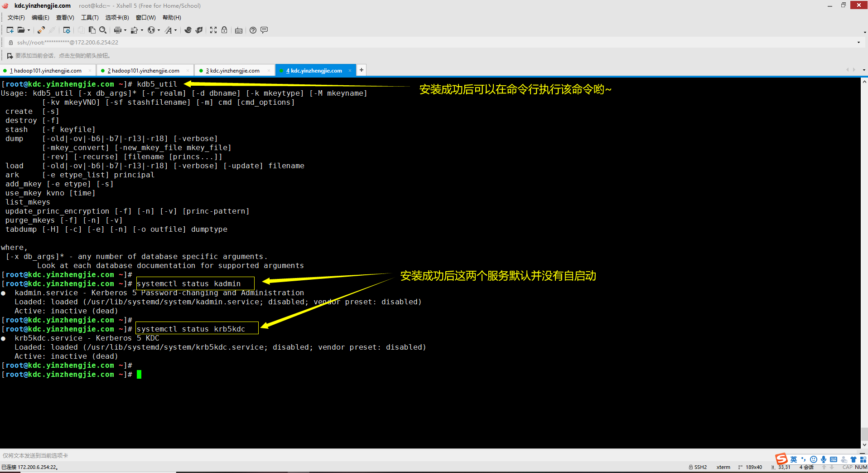Image resolution: width=868 pixels, height=473 pixels.
Task: Launch Xshell swirl icon in toolbar
Action: point(188,30)
